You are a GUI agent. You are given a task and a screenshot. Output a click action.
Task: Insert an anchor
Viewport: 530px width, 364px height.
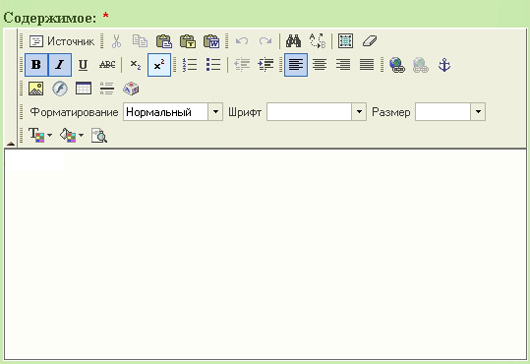pos(444,65)
